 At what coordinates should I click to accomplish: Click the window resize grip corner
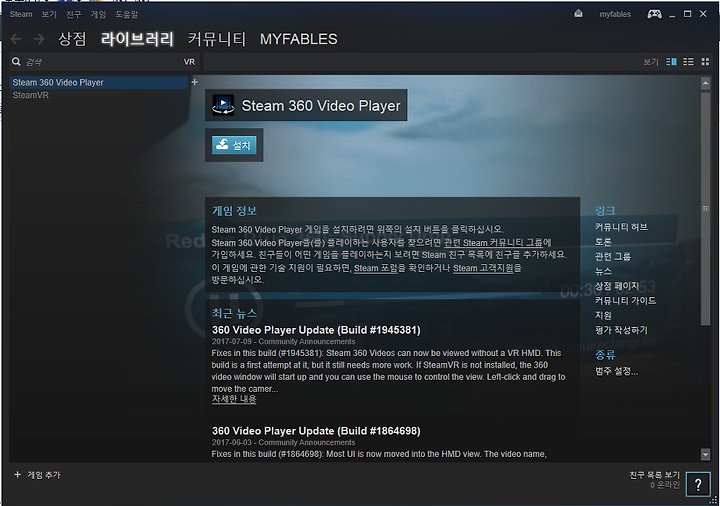click(713, 500)
